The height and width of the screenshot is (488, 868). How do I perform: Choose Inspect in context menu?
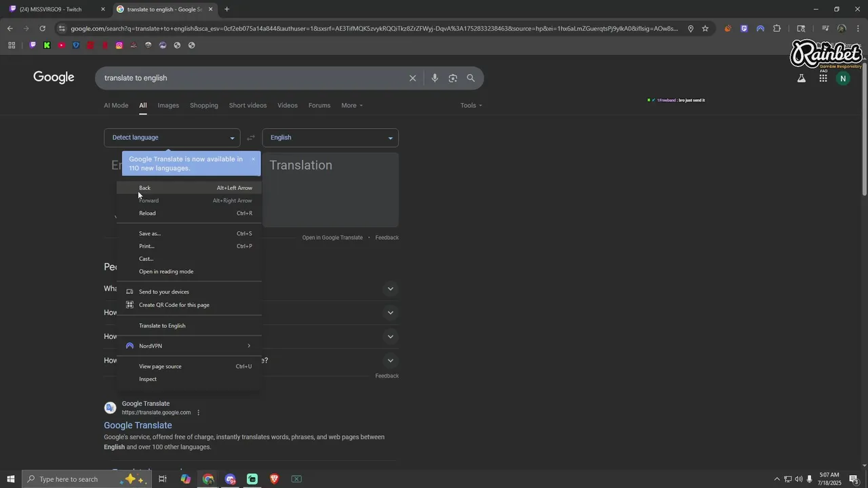(x=189, y=379)
